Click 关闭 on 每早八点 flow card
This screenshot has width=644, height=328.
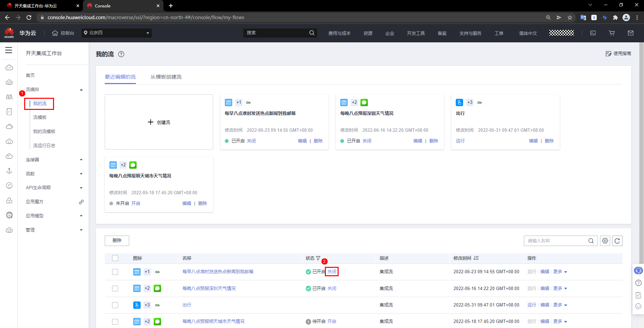tap(251, 141)
